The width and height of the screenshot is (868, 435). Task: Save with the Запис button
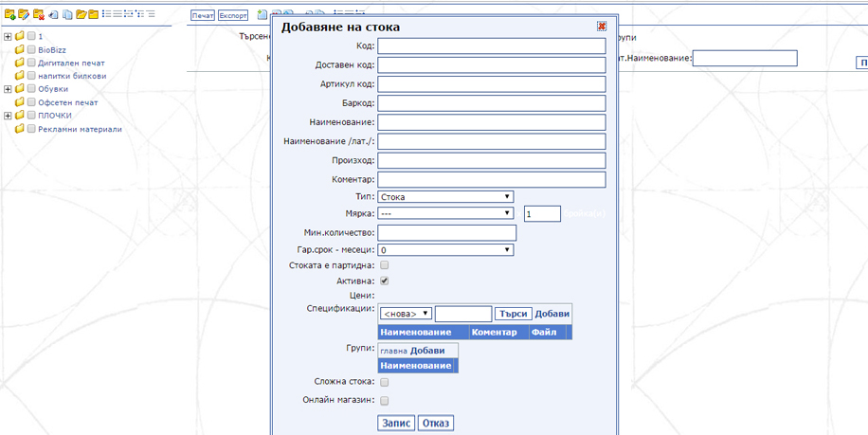[396, 424]
